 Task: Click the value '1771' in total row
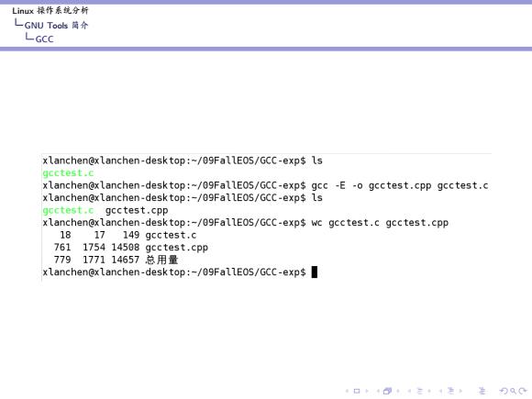pyautogui.click(x=94, y=260)
